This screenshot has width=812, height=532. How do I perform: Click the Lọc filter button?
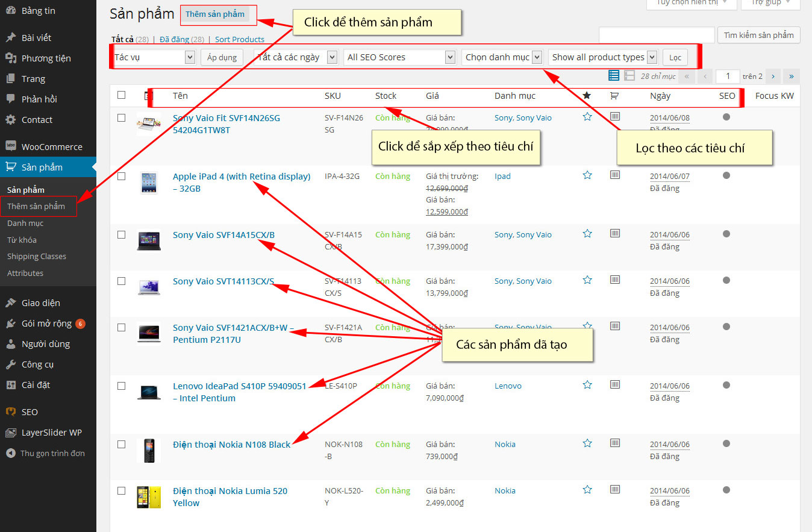coord(675,57)
